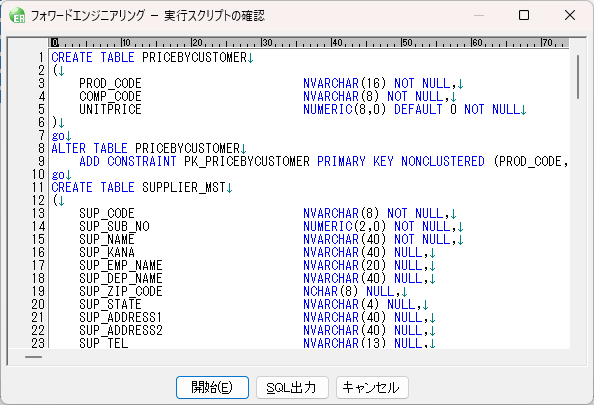Viewport: 594px width, 405px height.
Task: Click go statement on line 7
Action: (58, 136)
